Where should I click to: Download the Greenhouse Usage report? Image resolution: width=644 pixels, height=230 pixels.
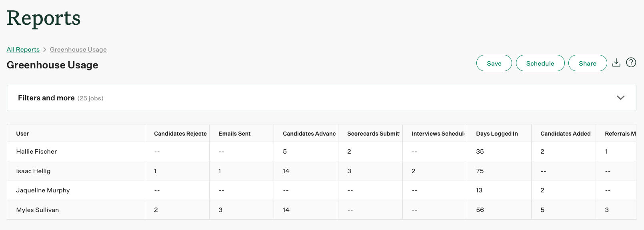(616, 63)
